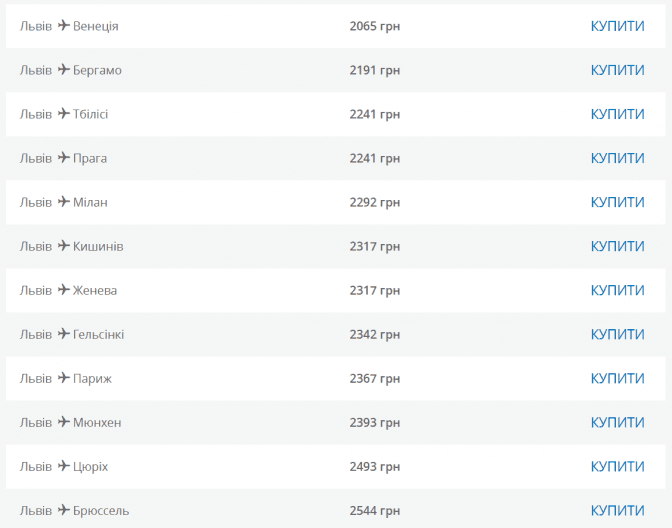Click the airplane icon in the Venice row
This screenshot has width=672, height=528.
click(x=63, y=26)
